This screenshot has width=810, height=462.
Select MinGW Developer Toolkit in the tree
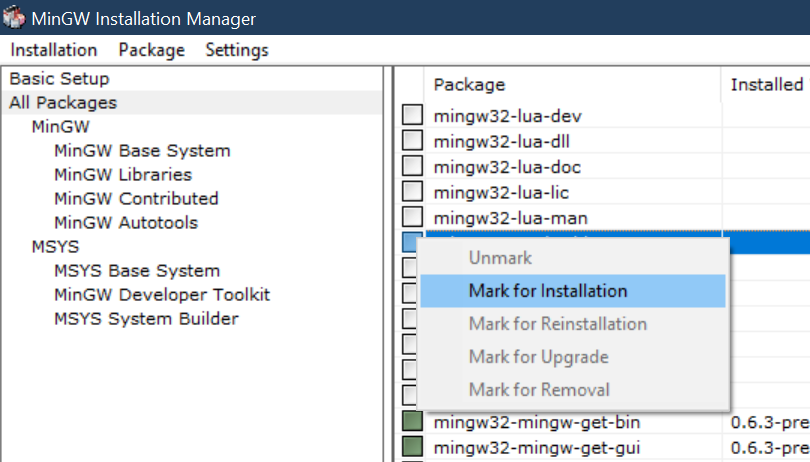162,295
